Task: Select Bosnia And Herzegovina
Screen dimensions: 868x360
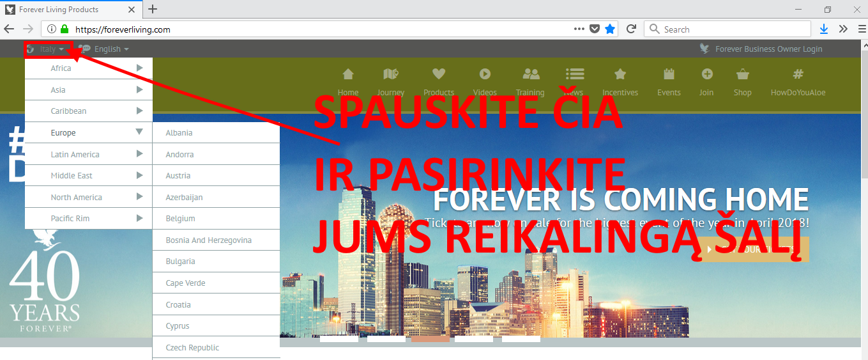Action: tap(217, 240)
